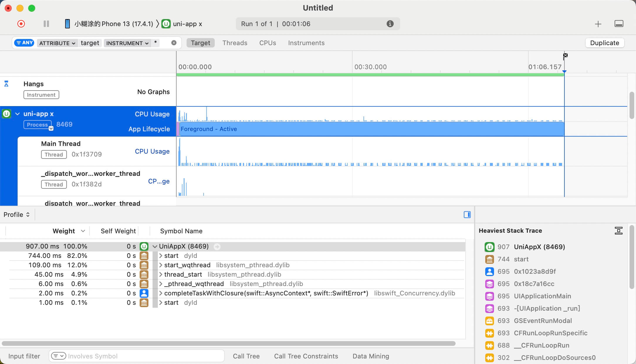The image size is (636, 364).
Task: Select the Hangs hourglass instrument icon
Action: tap(6, 84)
